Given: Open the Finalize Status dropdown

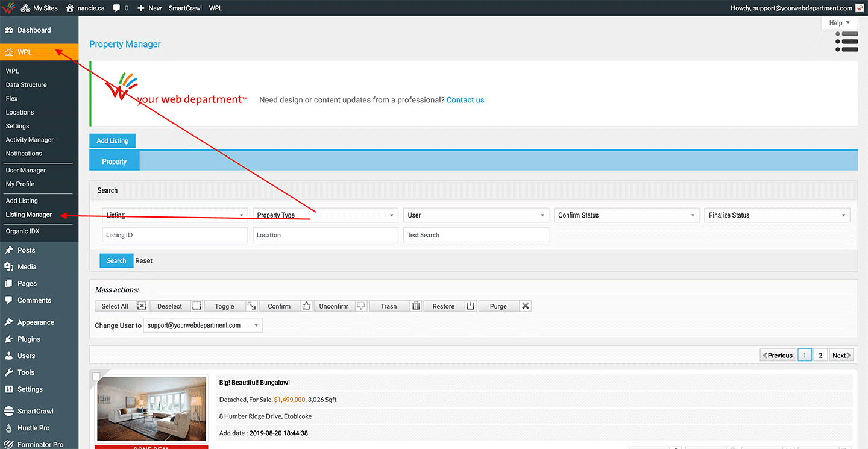Looking at the screenshot, I should (x=778, y=215).
